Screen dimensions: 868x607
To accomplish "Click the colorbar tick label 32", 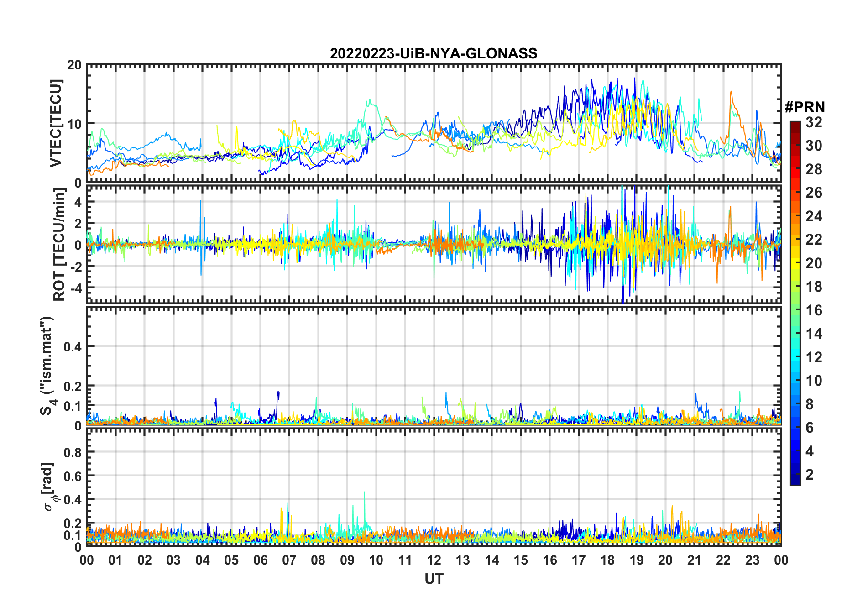I will pos(814,122).
